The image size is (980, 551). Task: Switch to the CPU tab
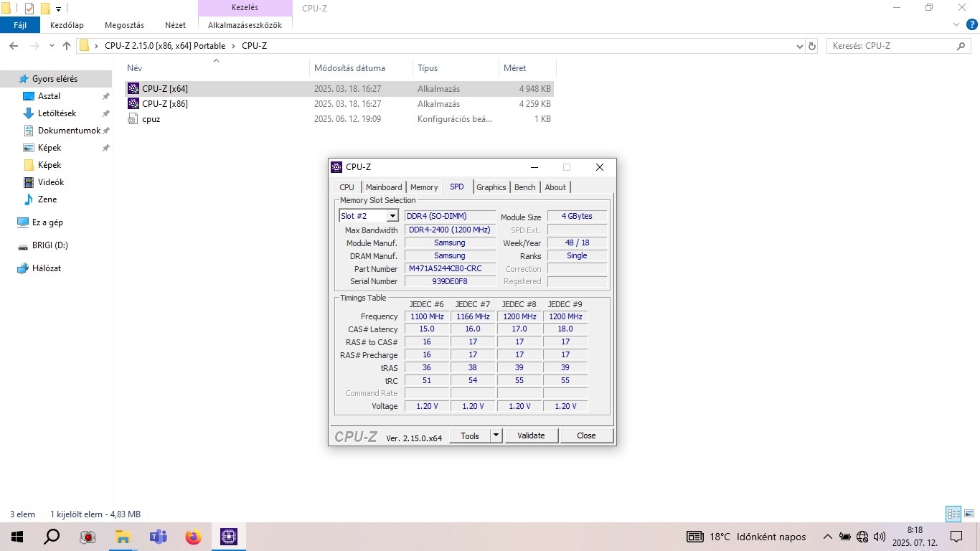347,187
